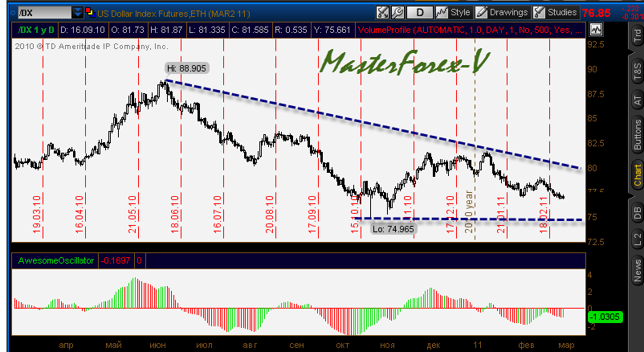The height and width of the screenshot is (352, 644).
Task: Click the дек month axis label
Action: [x=434, y=345]
